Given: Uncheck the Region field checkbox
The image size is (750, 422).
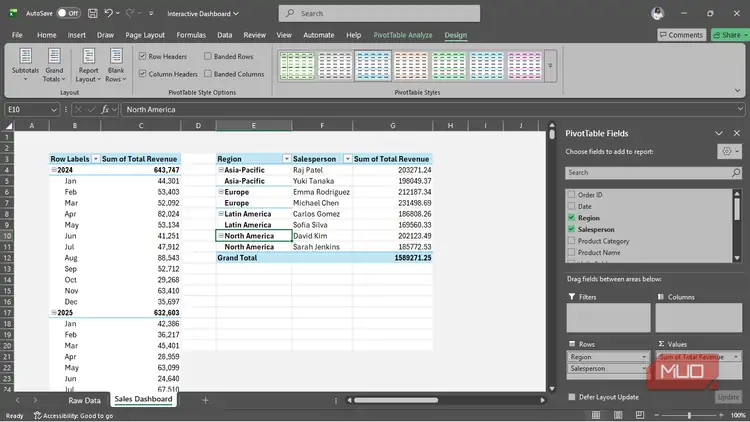Looking at the screenshot, I should 571,217.
